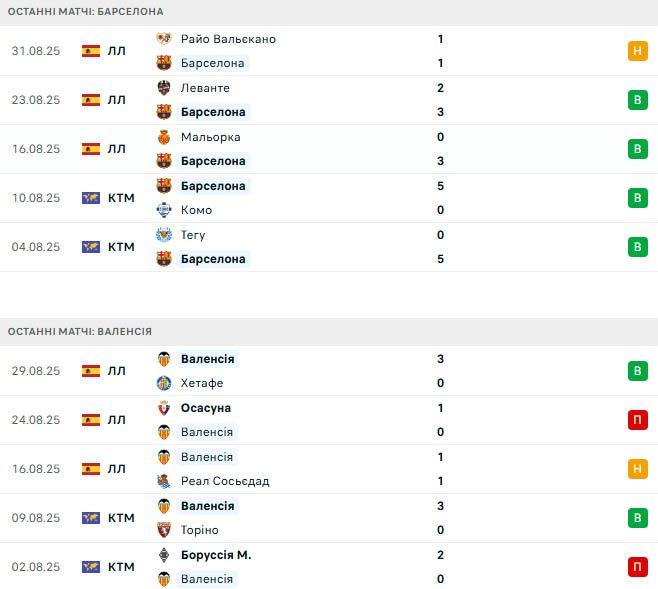Click Spain flag for 31.08.25 match
Viewport: 658px width, 589px height.
tap(91, 51)
